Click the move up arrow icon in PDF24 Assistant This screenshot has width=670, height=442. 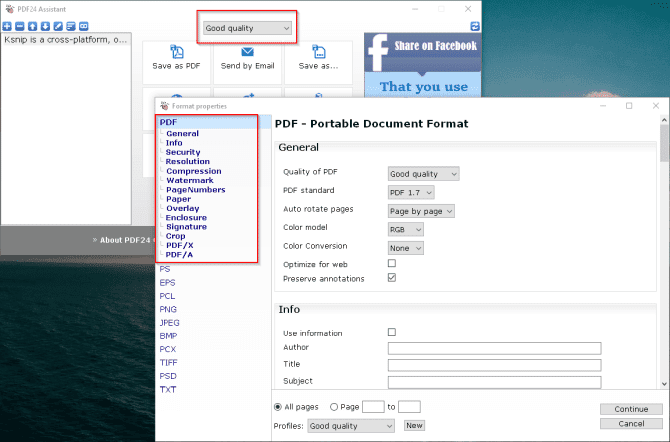tap(32, 26)
